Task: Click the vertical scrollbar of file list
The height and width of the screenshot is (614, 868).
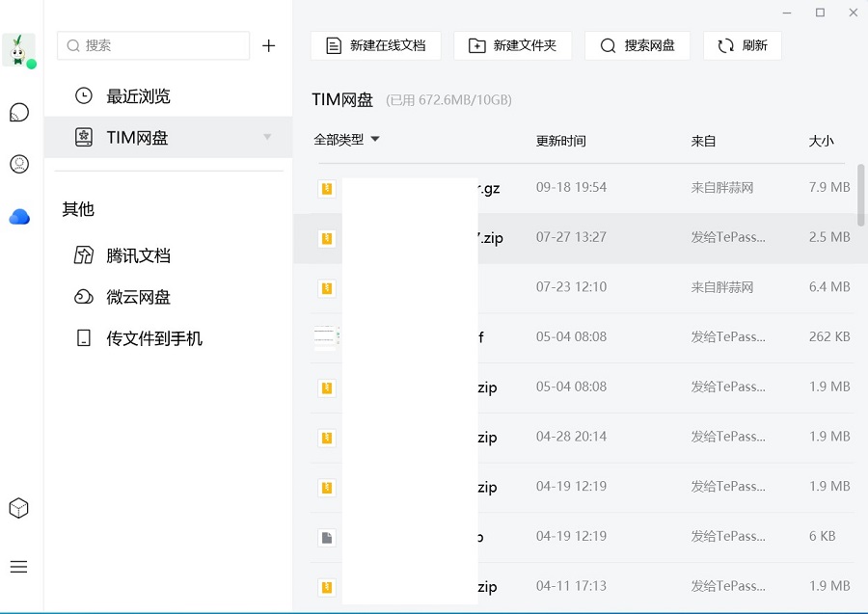Action: coord(861,198)
